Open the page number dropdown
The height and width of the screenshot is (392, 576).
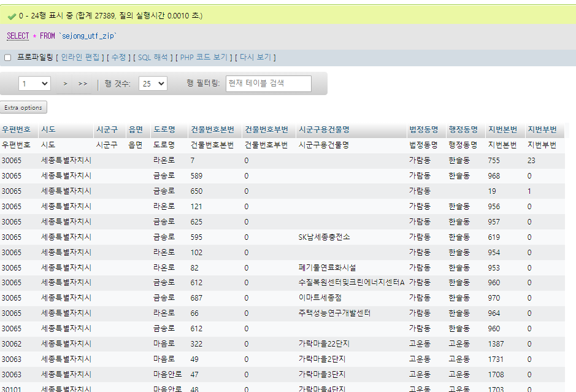(x=34, y=83)
